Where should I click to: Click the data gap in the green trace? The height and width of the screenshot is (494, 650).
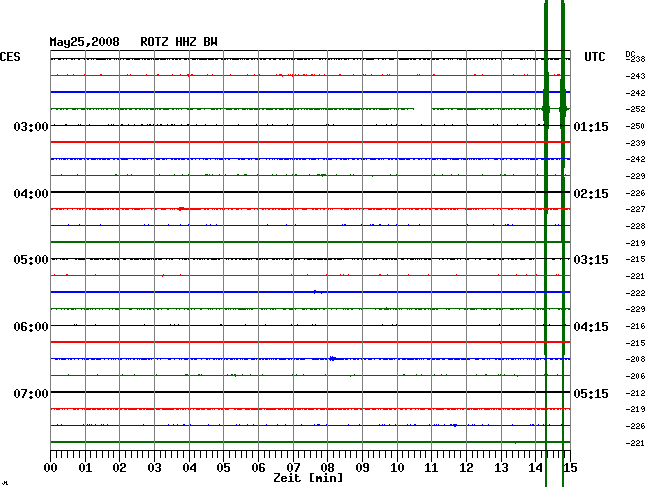[x=423, y=109]
